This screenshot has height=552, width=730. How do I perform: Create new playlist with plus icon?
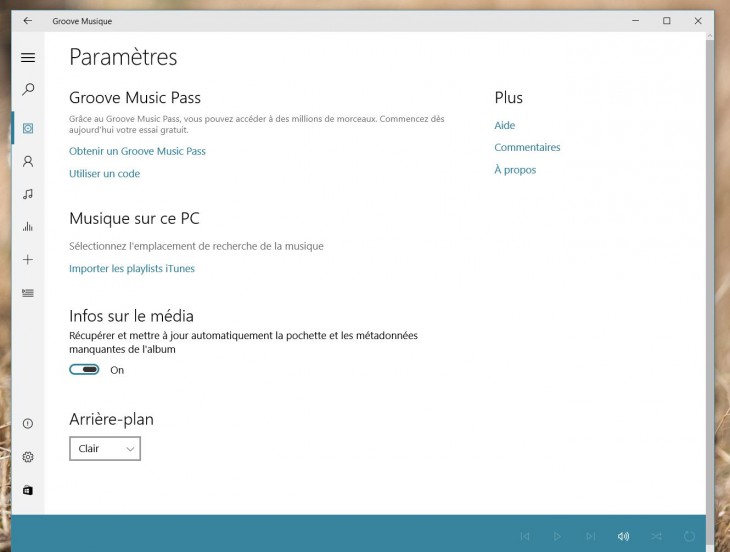click(x=28, y=260)
